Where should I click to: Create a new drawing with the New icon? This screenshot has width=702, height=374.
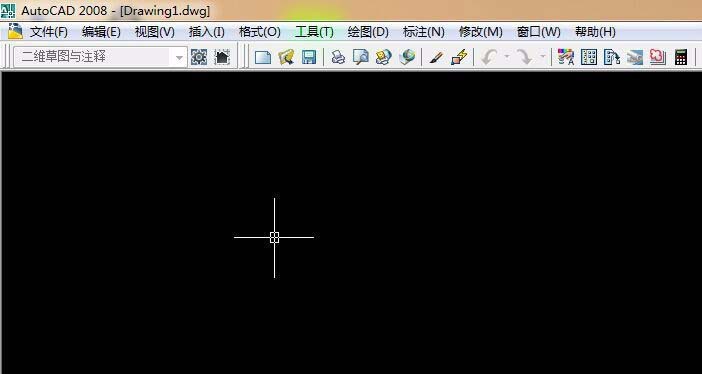pyautogui.click(x=263, y=57)
